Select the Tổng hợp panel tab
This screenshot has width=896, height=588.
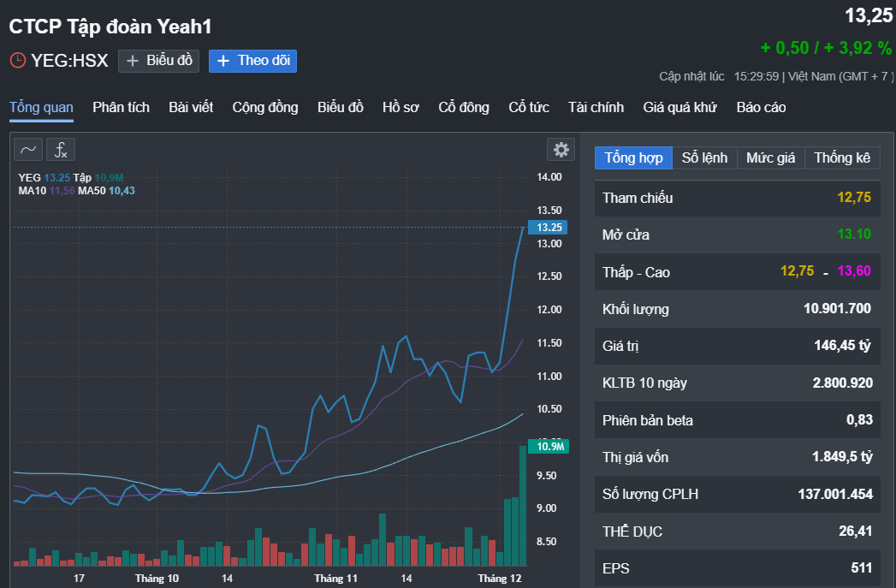634,157
